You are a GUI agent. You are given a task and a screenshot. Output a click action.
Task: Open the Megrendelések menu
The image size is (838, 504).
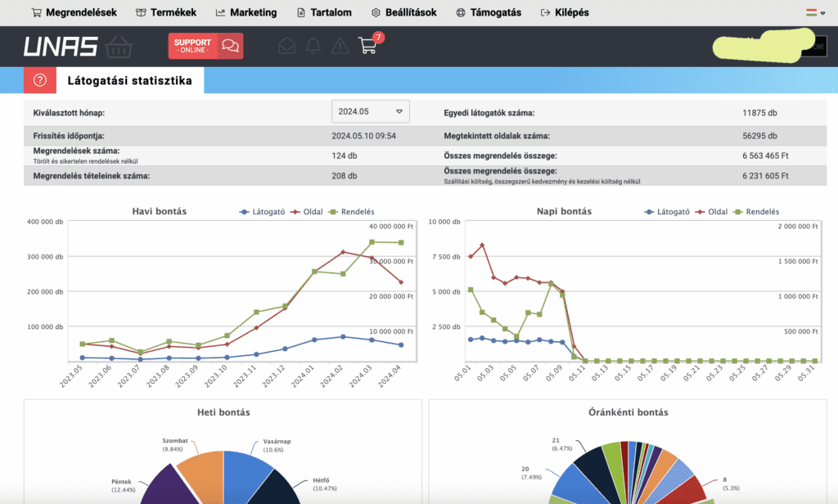(x=74, y=12)
